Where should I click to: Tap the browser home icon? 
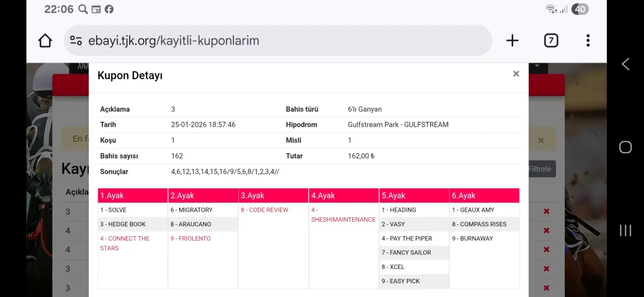coord(45,41)
